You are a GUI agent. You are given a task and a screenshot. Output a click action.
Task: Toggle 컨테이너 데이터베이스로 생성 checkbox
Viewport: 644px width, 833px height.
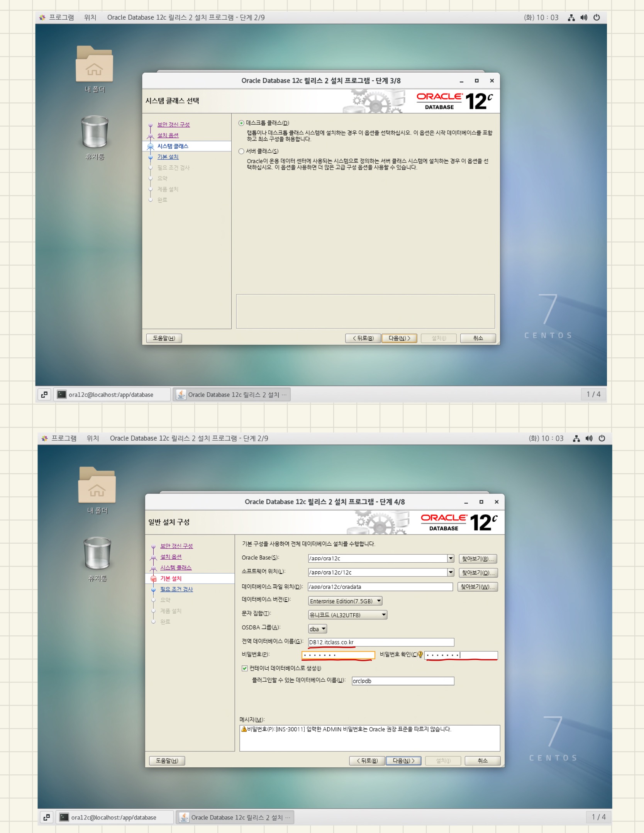[x=244, y=668]
